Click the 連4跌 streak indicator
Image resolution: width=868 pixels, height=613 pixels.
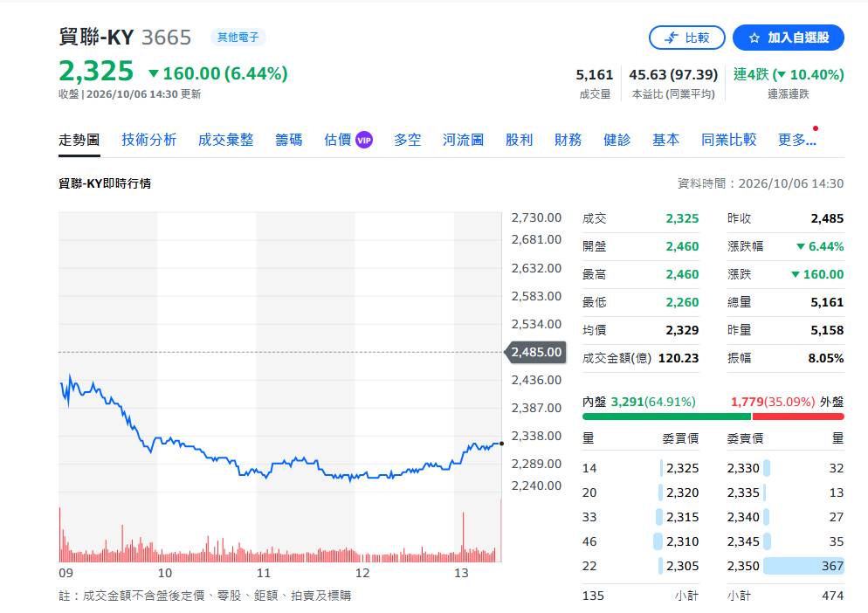pos(789,74)
